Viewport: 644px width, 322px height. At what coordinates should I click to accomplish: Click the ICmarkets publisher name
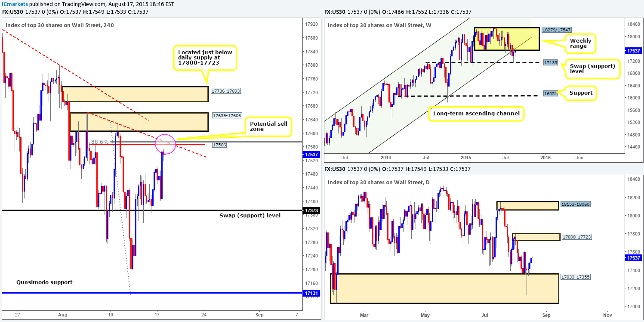coord(13,4)
